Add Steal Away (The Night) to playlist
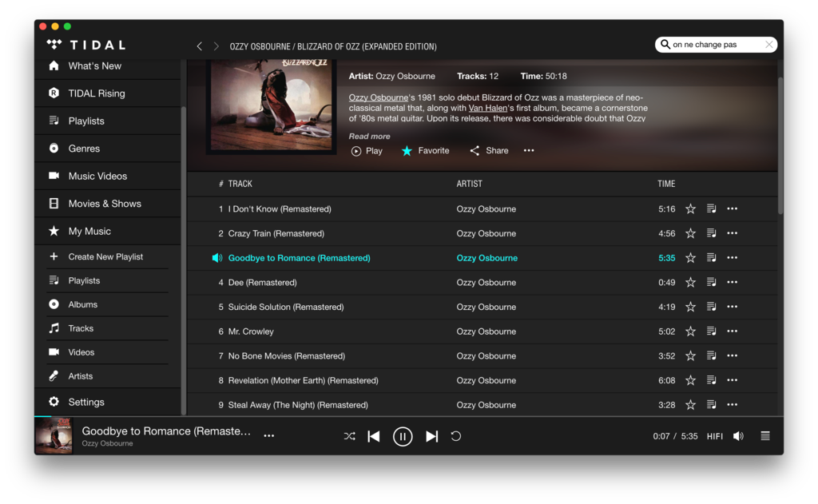The width and height of the screenshot is (818, 504). tap(711, 406)
